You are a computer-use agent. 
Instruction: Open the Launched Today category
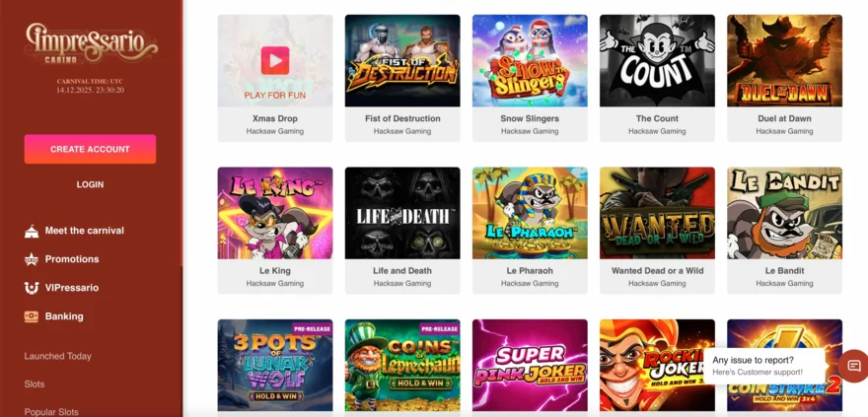coord(57,356)
